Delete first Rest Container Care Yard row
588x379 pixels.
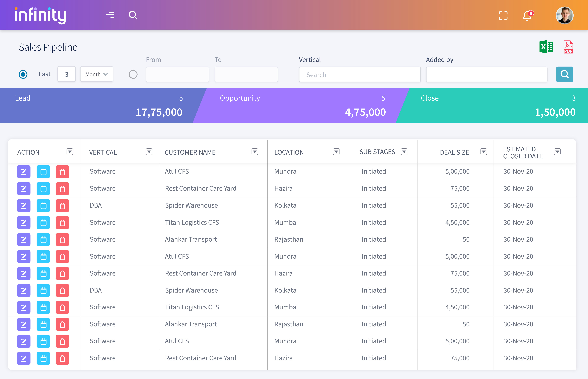pyautogui.click(x=62, y=189)
